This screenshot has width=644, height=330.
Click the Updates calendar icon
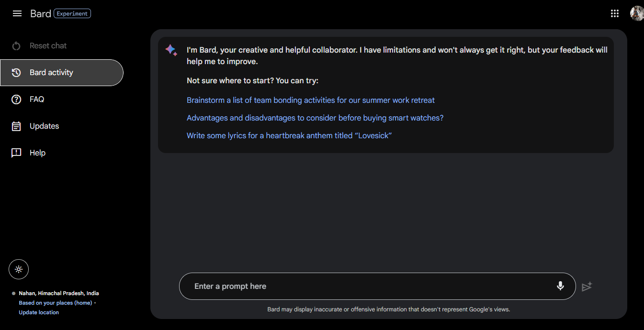(16, 126)
